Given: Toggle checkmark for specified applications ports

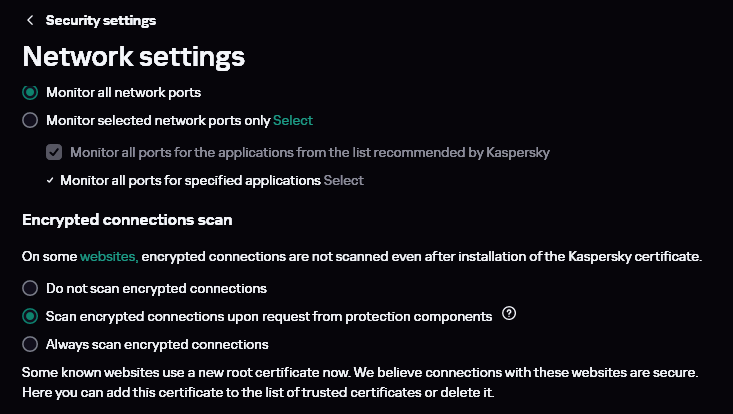Looking at the screenshot, I should [x=51, y=181].
